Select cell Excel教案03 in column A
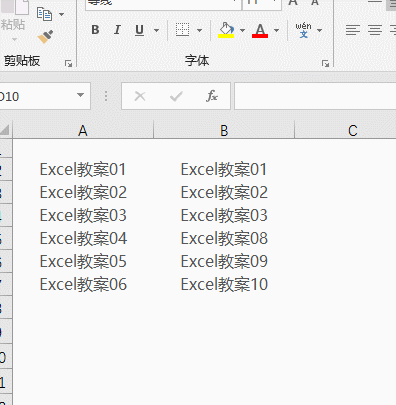This screenshot has height=405, width=396. point(83,215)
